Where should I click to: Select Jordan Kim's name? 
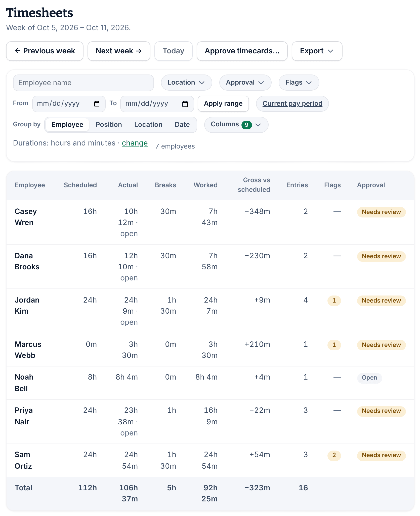pos(27,306)
